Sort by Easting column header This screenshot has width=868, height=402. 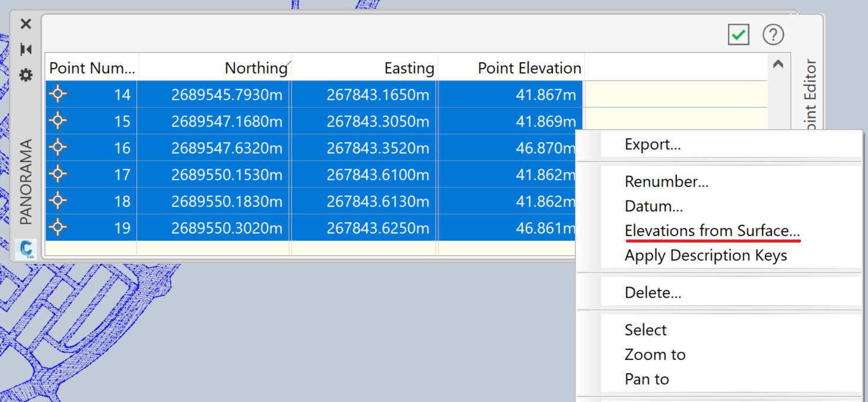[364, 68]
